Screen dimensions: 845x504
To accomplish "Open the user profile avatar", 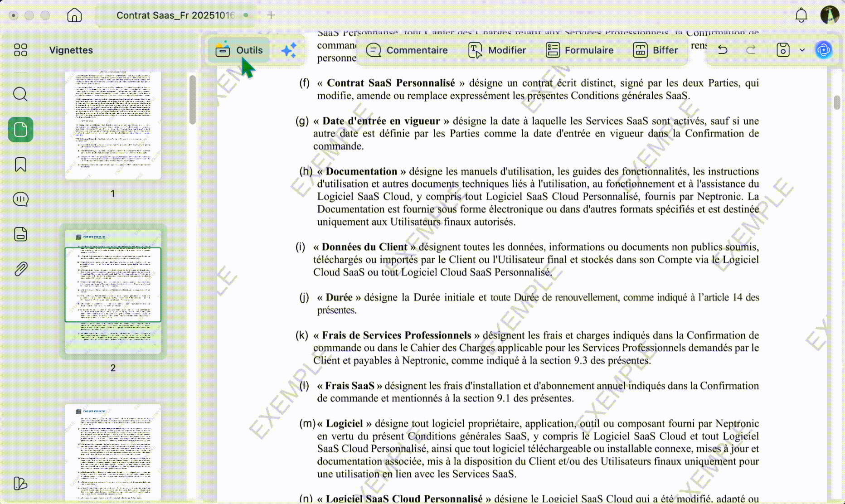I will 830,15.
